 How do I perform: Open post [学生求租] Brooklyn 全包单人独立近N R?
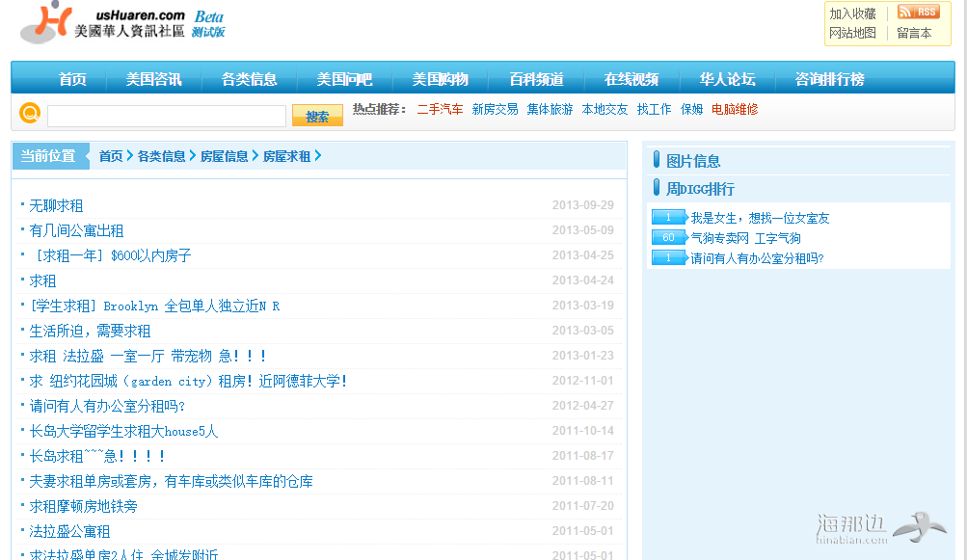[x=154, y=306]
